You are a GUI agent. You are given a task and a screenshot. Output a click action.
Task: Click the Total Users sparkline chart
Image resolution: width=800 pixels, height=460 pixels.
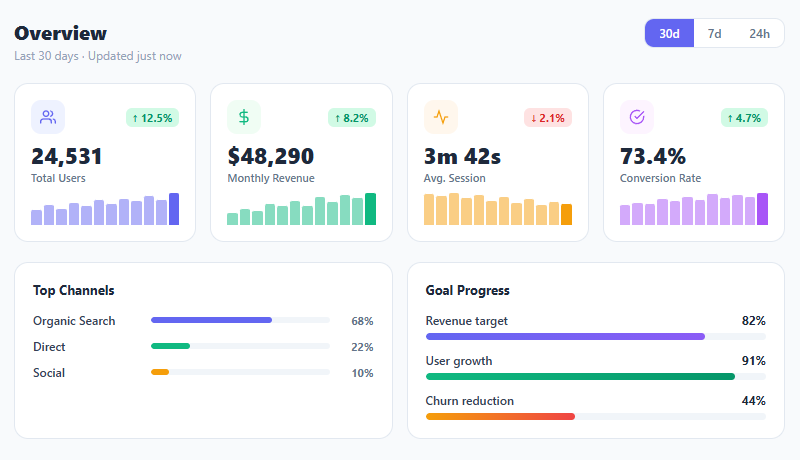tap(105, 209)
